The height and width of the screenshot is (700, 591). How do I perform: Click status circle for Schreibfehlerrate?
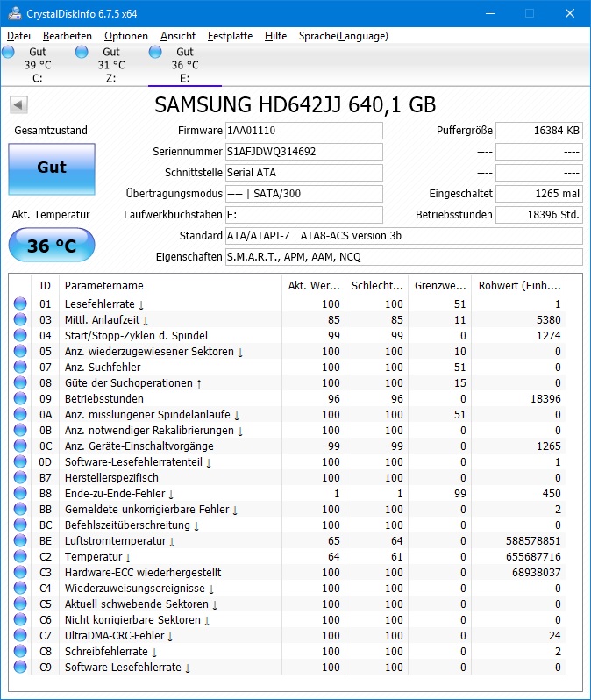tap(20, 651)
